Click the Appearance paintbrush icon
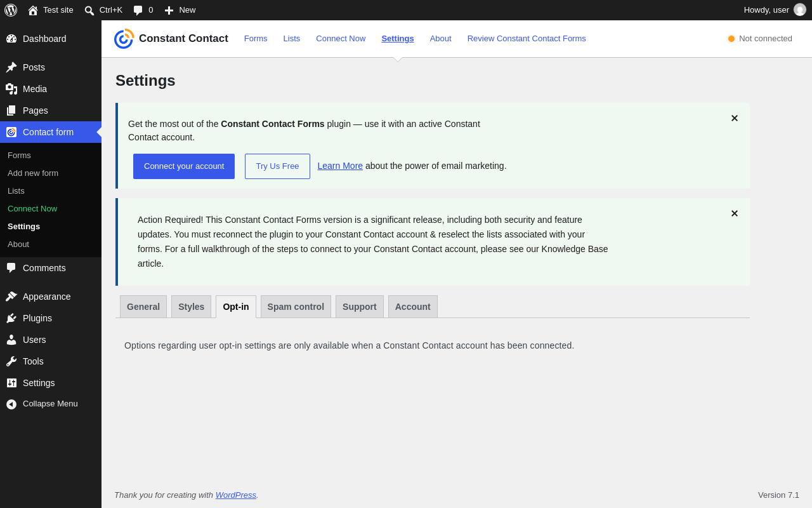This screenshot has width=812, height=508. click(x=11, y=297)
